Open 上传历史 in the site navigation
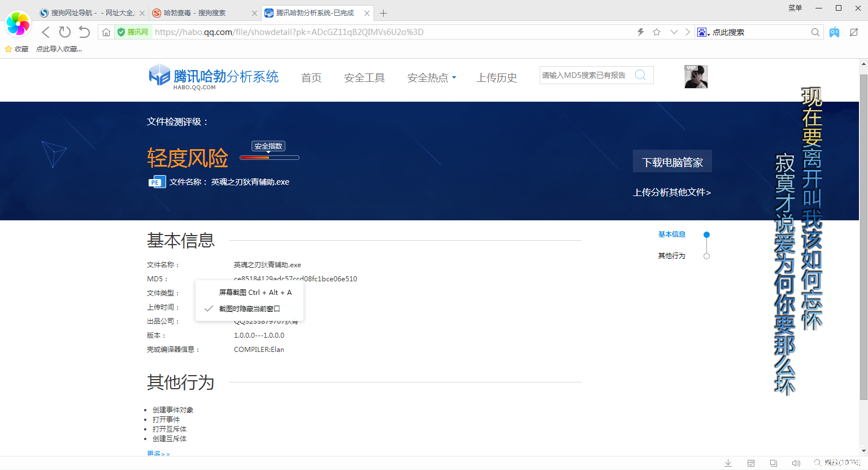The width and height of the screenshot is (868, 470). (497, 78)
